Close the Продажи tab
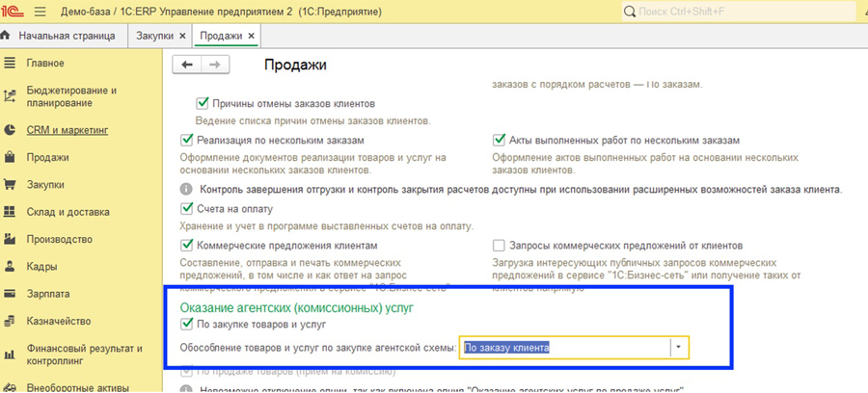The image size is (868, 393). click(252, 36)
